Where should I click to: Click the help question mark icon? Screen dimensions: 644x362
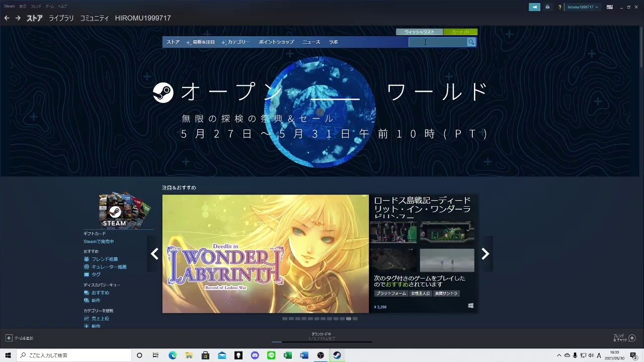pyautogui.click(x=559, y=7)
